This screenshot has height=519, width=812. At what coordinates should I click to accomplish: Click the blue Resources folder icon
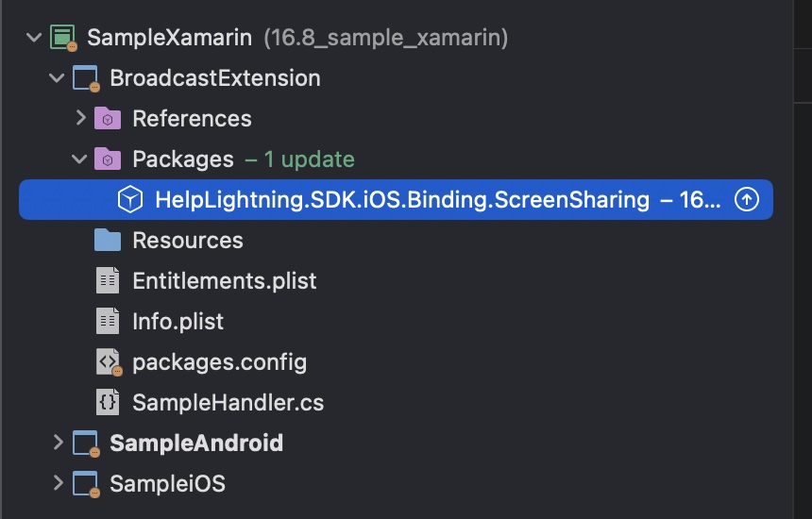tap(108, 240)
